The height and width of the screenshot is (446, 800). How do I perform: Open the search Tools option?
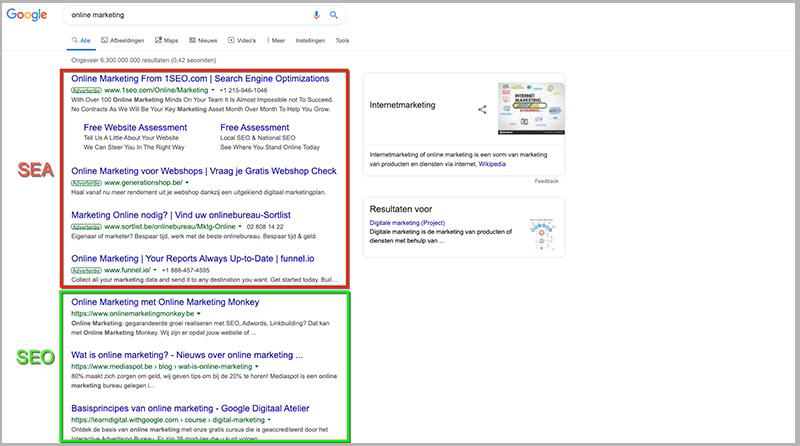pyautogui.click(x=342, y=41)
